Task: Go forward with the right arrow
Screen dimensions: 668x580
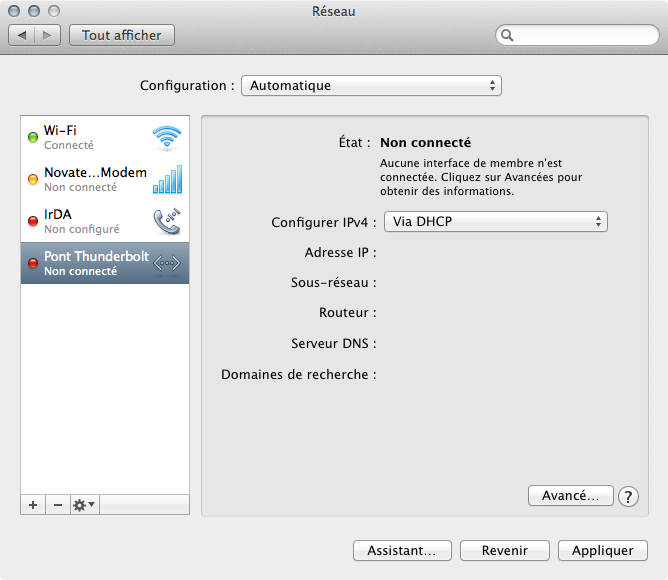Action: point(48,35)
